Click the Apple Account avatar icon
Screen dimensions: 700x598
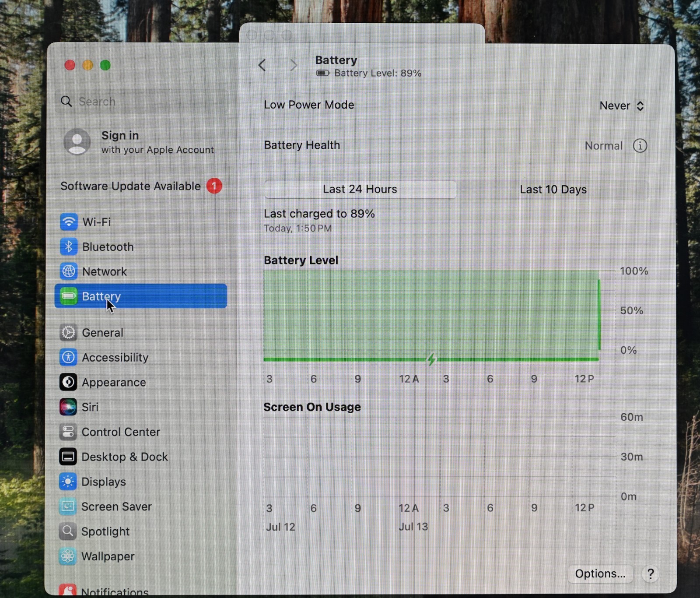coord(77,142)
